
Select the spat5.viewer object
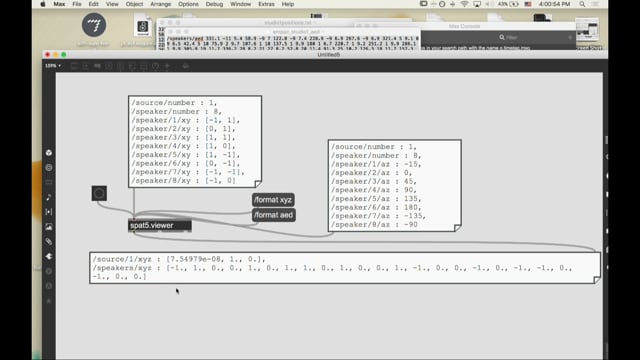(160, 226)
